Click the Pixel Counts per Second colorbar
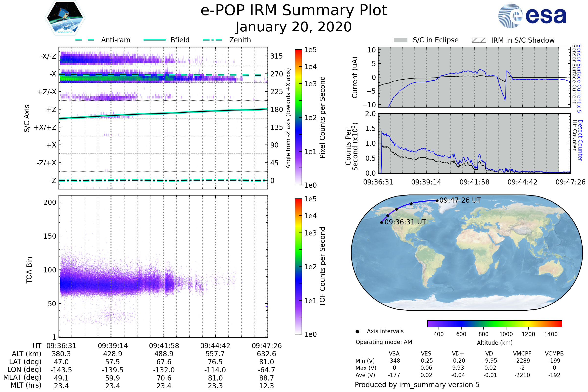This screenshot has height=392, width=588. pyautogui.click(x=298, y=117)
